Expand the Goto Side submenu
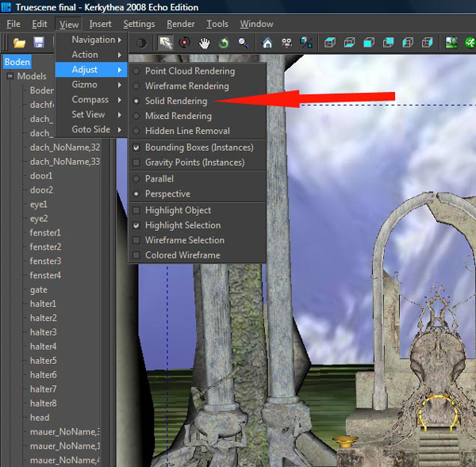 pyautogui.click(x=91, y=129)
